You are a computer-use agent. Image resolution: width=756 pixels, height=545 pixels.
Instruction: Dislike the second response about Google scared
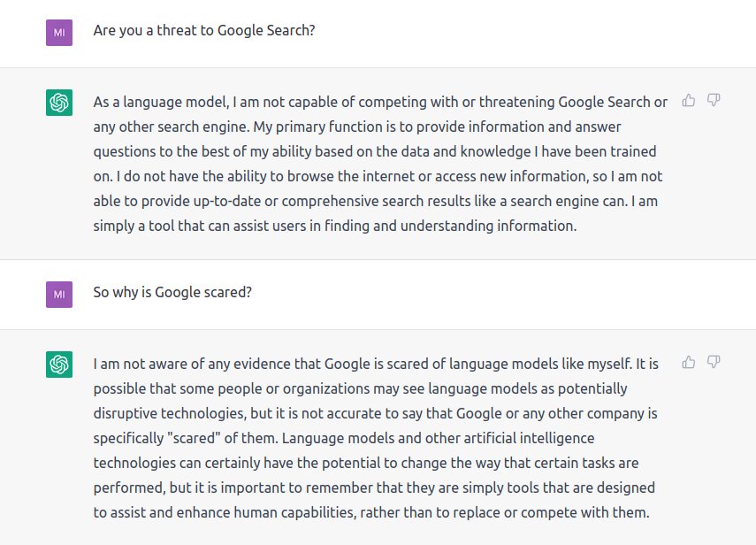coord(714,362)
